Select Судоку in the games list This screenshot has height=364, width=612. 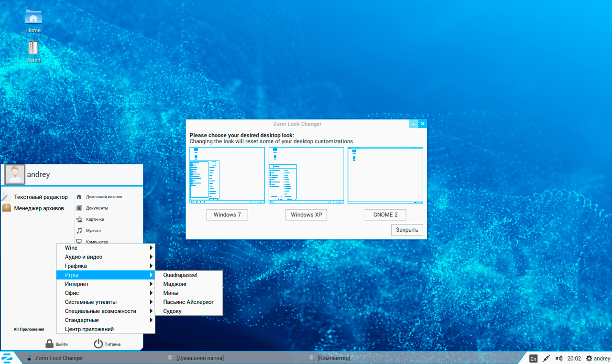pos(172,311)
